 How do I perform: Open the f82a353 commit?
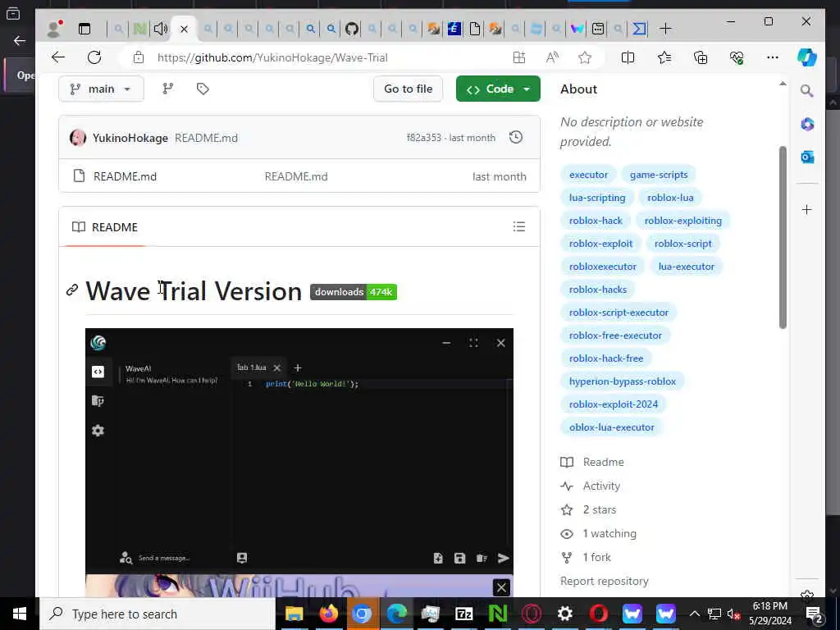(423, 138)
